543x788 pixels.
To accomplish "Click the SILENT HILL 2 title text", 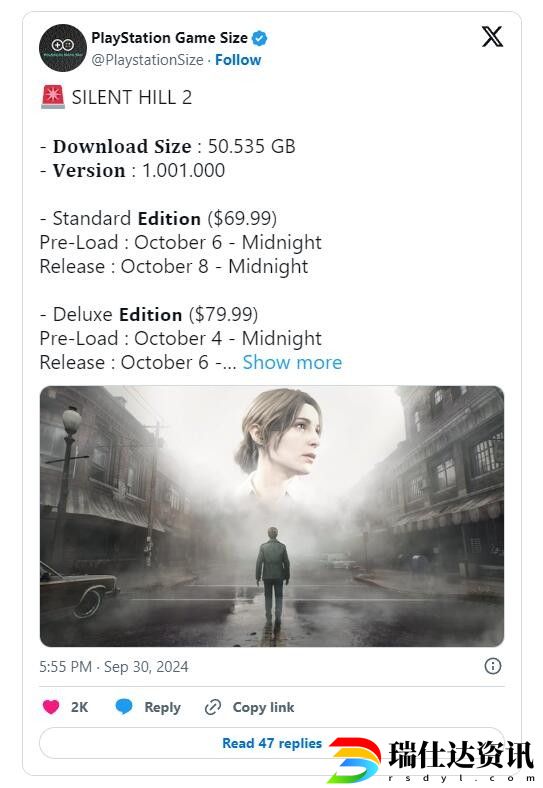I will (x=132, y=97).
